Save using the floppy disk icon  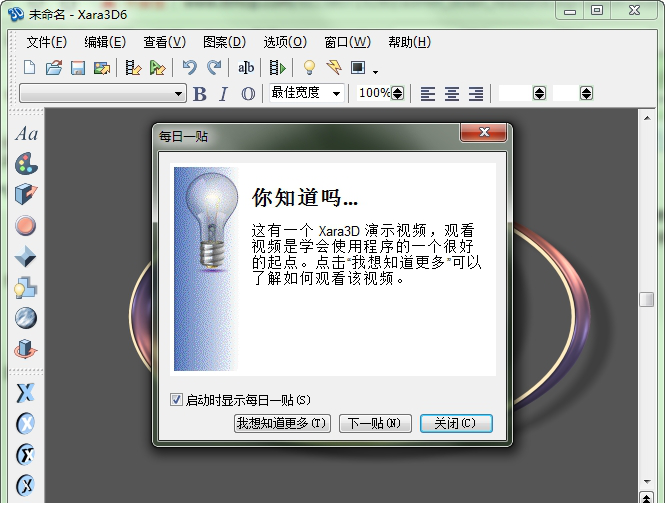coord(78,67)
